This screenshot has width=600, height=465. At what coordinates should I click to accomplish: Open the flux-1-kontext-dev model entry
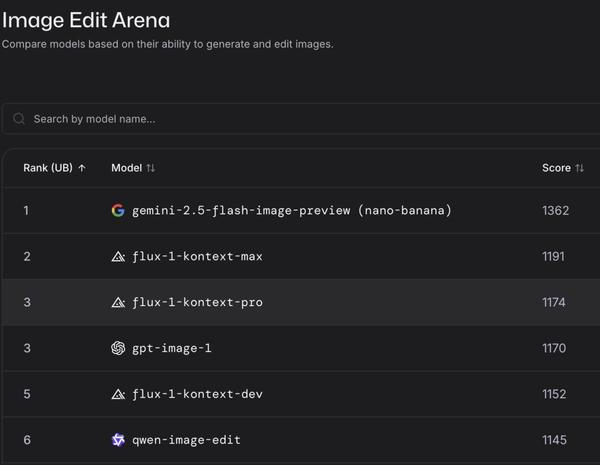197,395
